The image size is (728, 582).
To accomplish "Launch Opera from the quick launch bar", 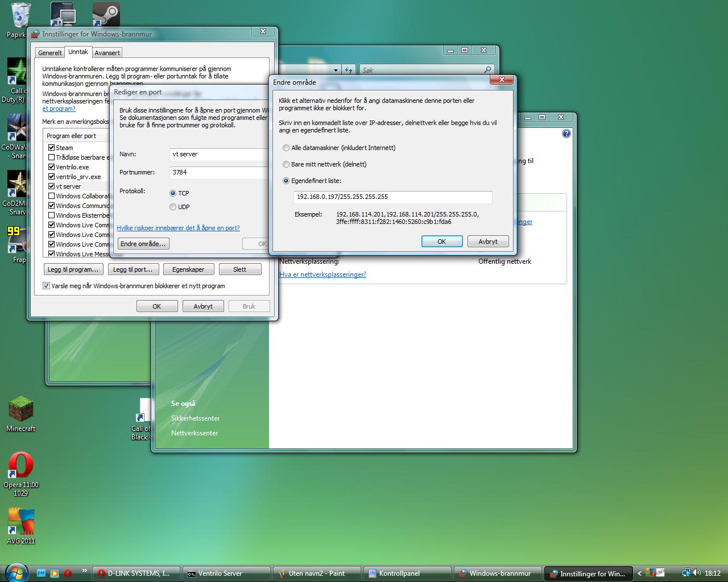I will point(68,573).
